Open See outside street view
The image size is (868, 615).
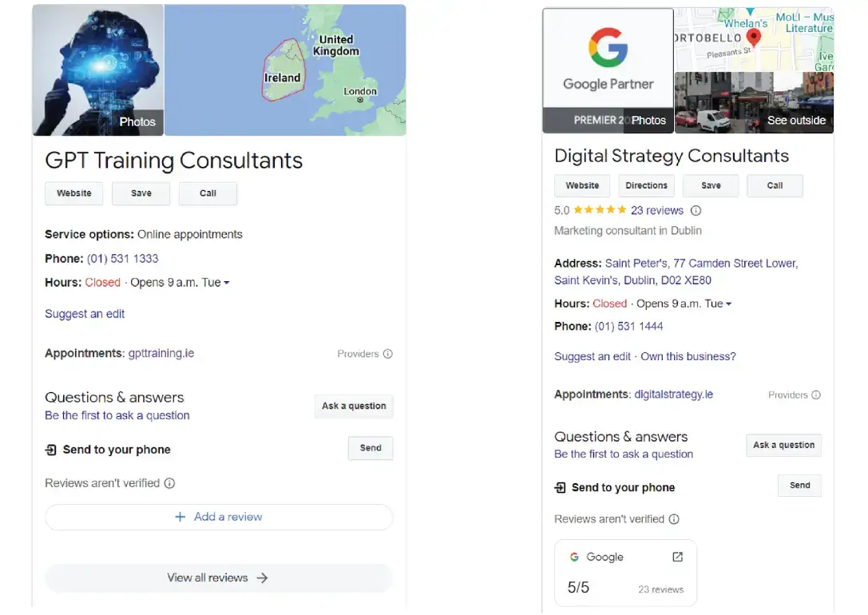coord(795,120)
